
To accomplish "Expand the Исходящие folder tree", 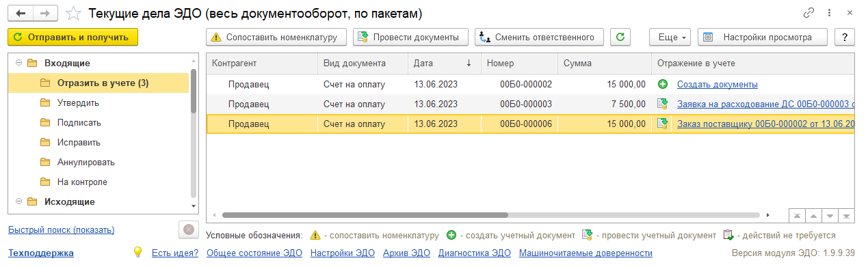I will pos(18,202).
